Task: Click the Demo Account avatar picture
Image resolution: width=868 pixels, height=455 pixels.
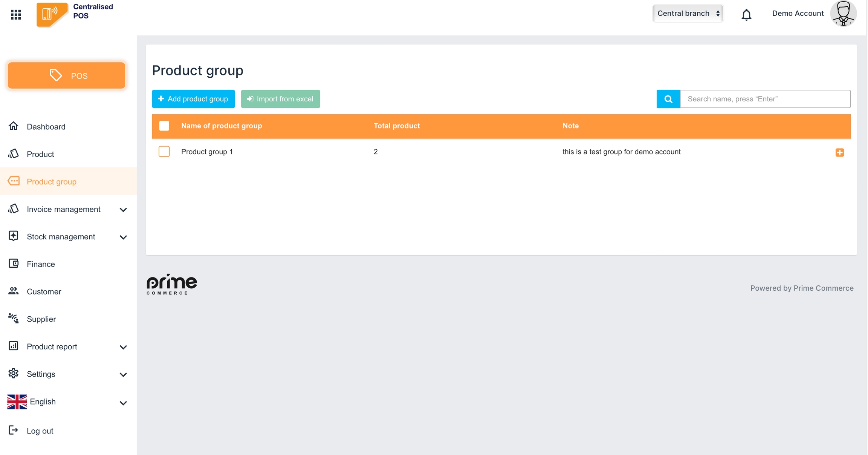Action: pyautogui.click(x=843, y=14)
